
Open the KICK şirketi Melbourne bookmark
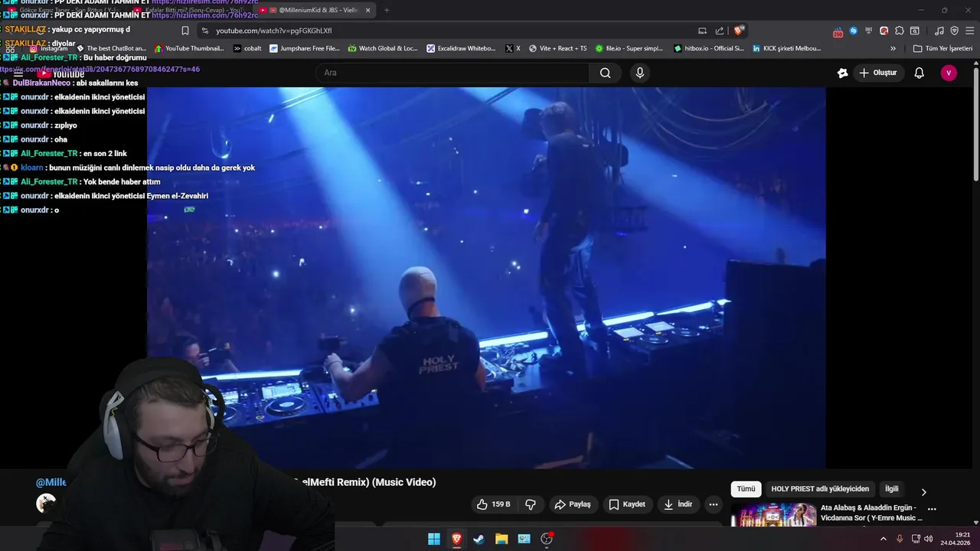pos(786,48)
